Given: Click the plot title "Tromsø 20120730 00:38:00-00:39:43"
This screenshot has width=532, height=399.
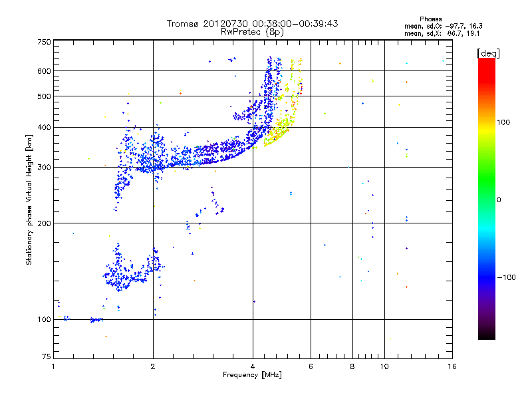Looking at the screenshot, I should click(x=252, y=23).
